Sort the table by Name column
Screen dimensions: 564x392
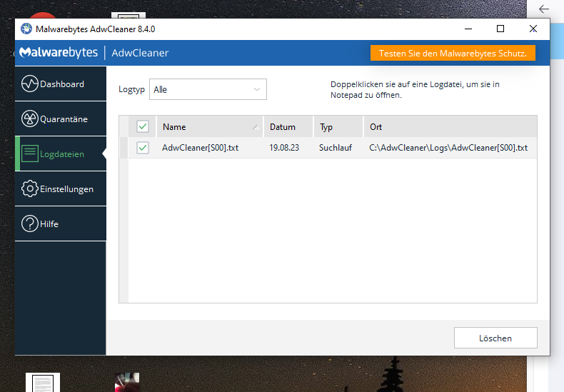[x=210, y=127]
